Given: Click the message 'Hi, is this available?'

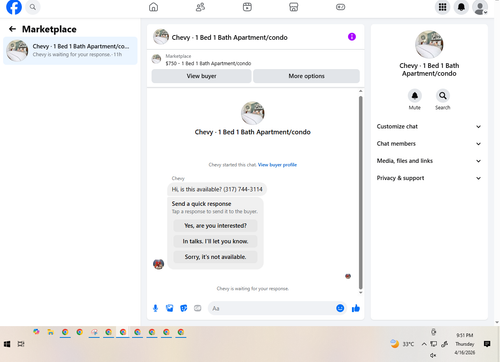Looking at the screenshot, I should [x=217, y=189].
